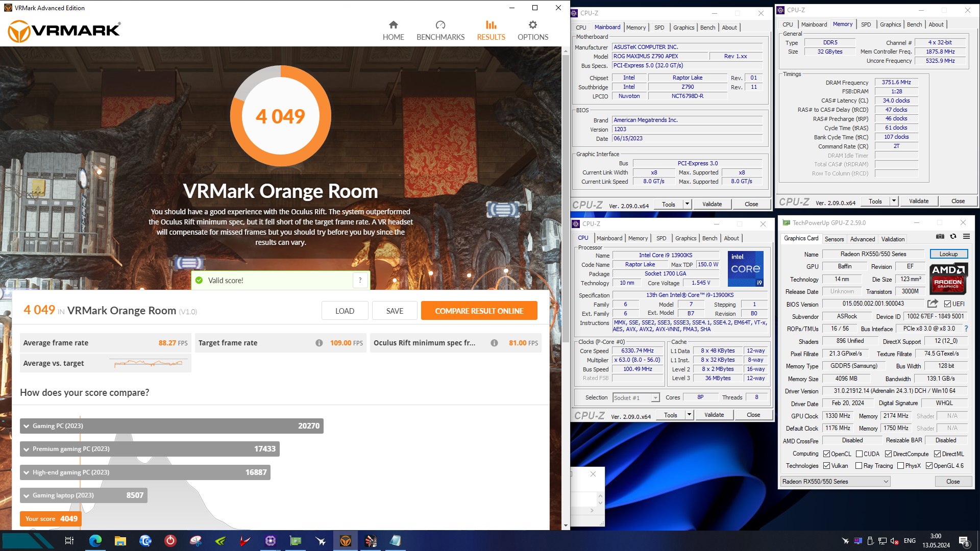
Task: Switch to GPU-Z taskbar icon
Action: pos(296,541)
